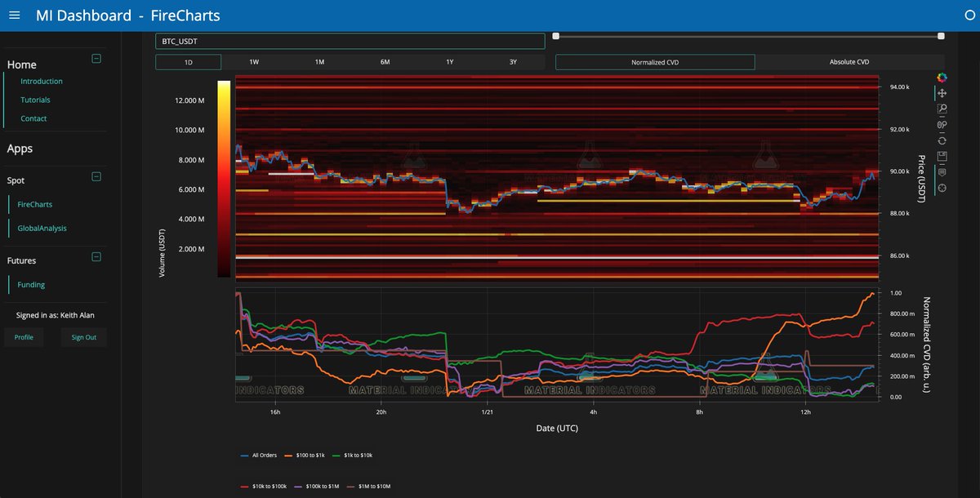This screenshot has height=498, width=980.
Task: Open the FireCharts app
Action: [34, 204]
